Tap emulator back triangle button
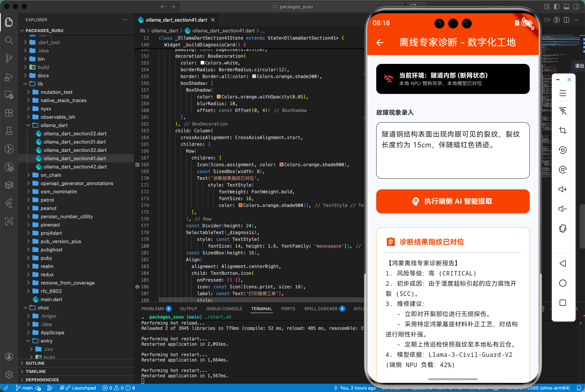The image size is (585, 392). [x=563, y=263]
